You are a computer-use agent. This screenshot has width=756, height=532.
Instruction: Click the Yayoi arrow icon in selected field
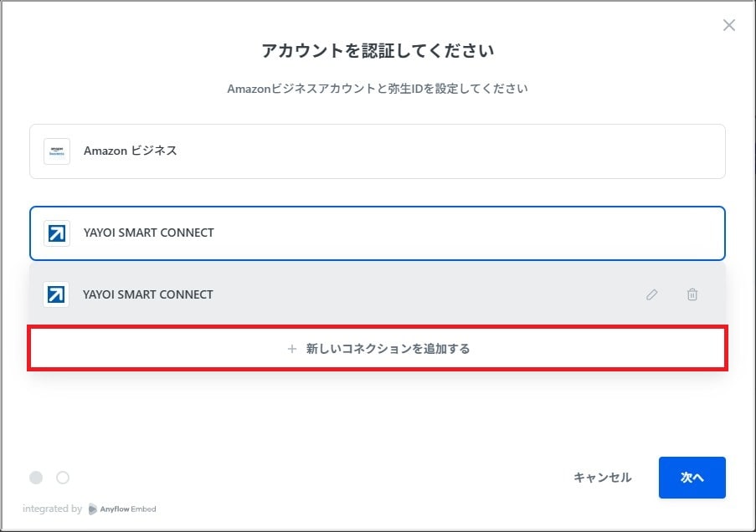57,233
